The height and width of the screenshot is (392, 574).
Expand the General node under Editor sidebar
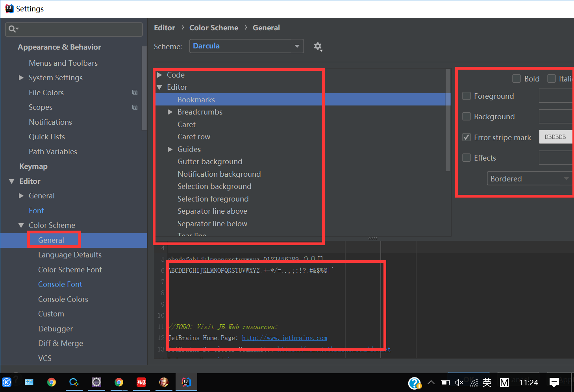point(21,196)
